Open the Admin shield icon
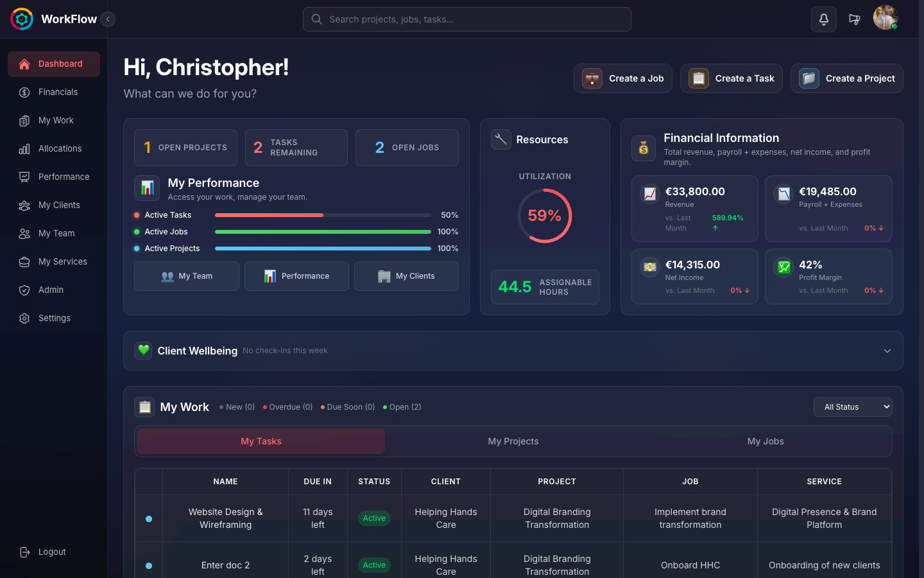Image resolution: width=924 pixels, height=578 pixels. tap(24, 290)
